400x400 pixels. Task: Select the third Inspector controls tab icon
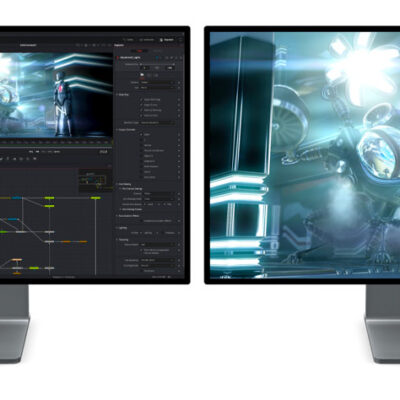[x=156, y=75]
